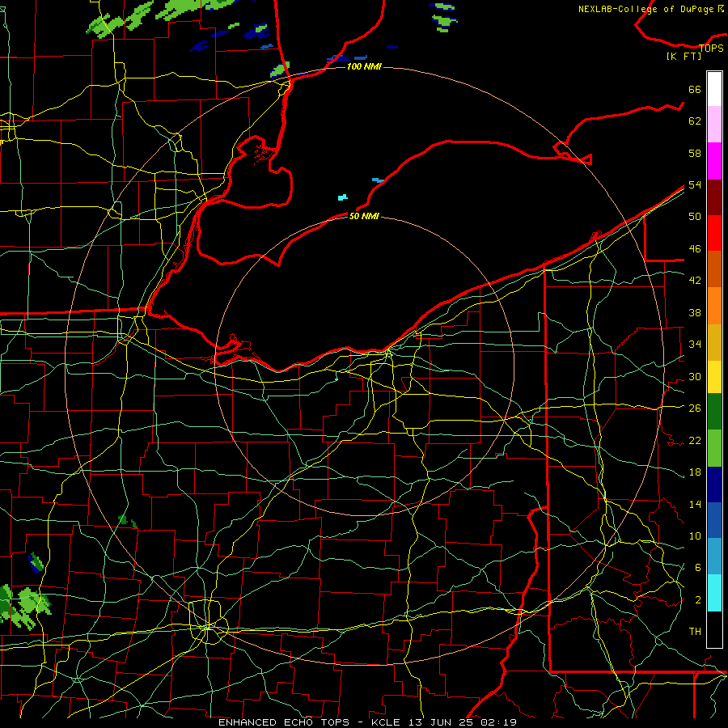Click the "42" legend value

[x=695, y=280]
